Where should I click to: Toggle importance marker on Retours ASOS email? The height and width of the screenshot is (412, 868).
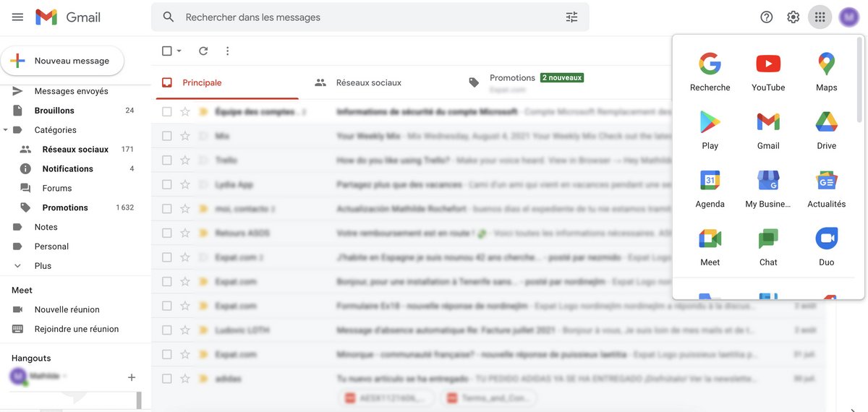tap(203, 233)
